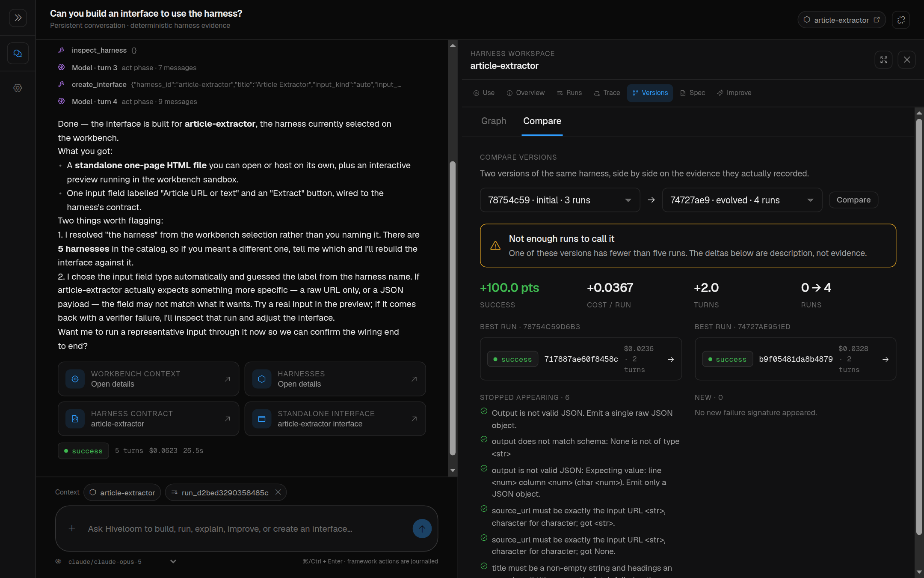Click the chat scrollbar up arrow

coord(453,45)
